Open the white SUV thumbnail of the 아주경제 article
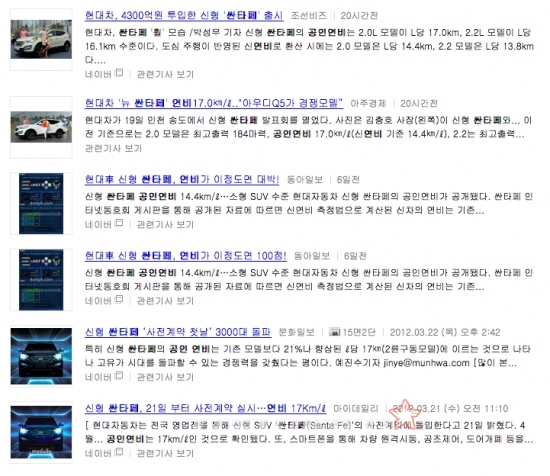This screenshot has height=476, width=550. pyautogui.click(x=41, y=127)
